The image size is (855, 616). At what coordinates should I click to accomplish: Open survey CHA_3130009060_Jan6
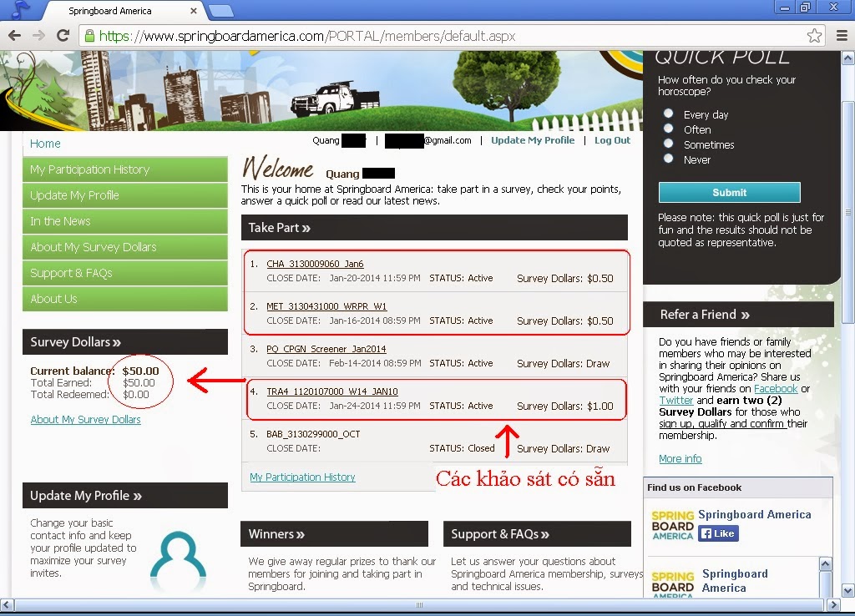click(315, 264)
